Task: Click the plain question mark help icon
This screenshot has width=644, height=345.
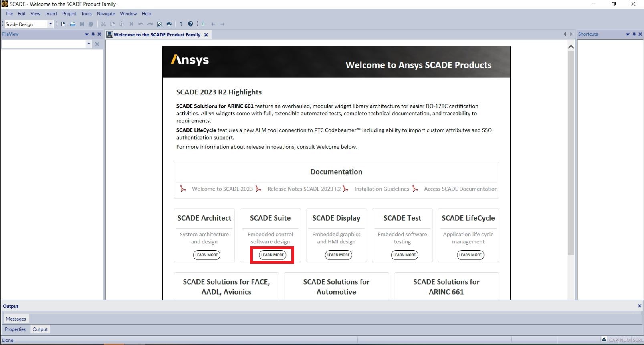Action: click(x=181, y=24)
